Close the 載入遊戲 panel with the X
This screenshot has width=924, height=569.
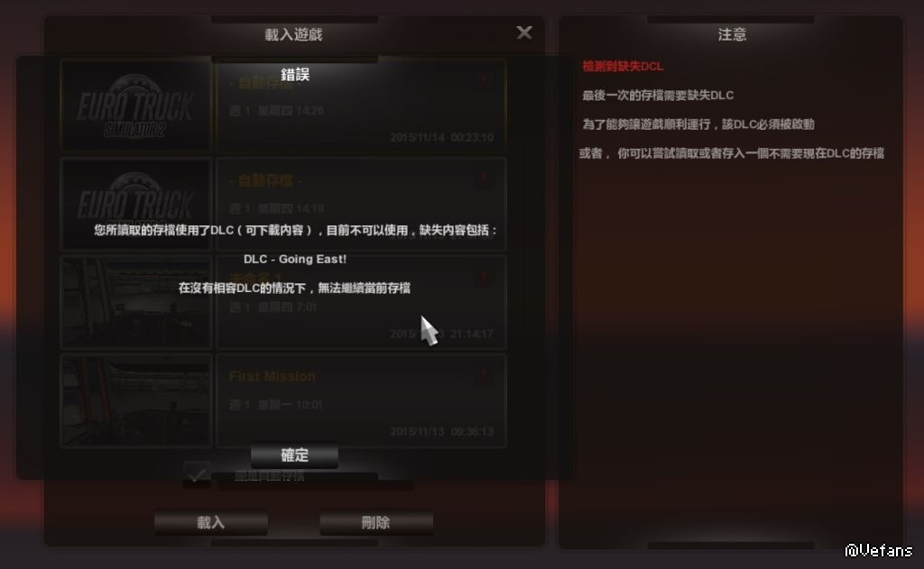[x=524, y=32]
